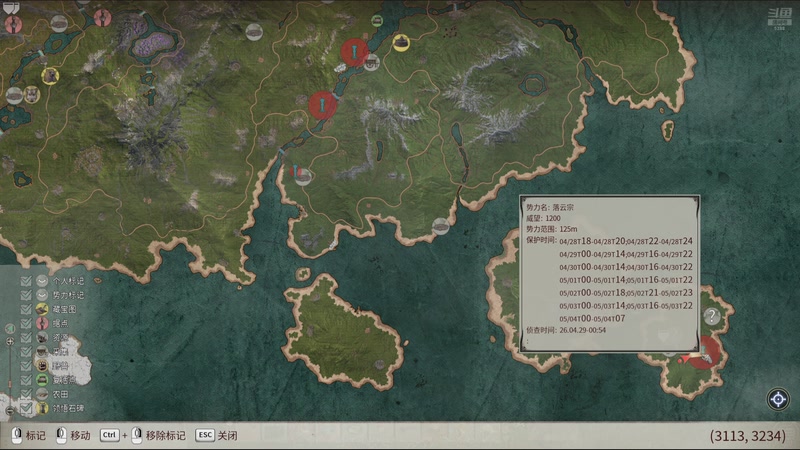This screenshot has height=450, width=800.
Task: Select the grey resource marker on the southern coastline
Action: [x=441, y=226]
